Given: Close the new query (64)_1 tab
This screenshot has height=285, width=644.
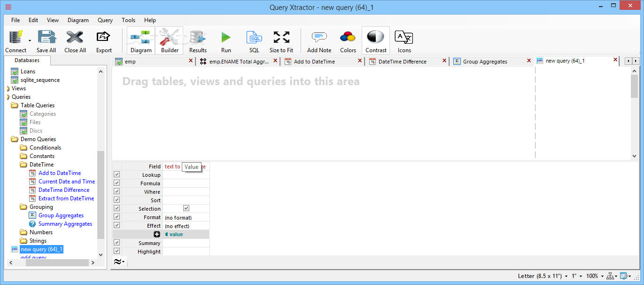Looking at the screenshot, I should tap(615, 60).
